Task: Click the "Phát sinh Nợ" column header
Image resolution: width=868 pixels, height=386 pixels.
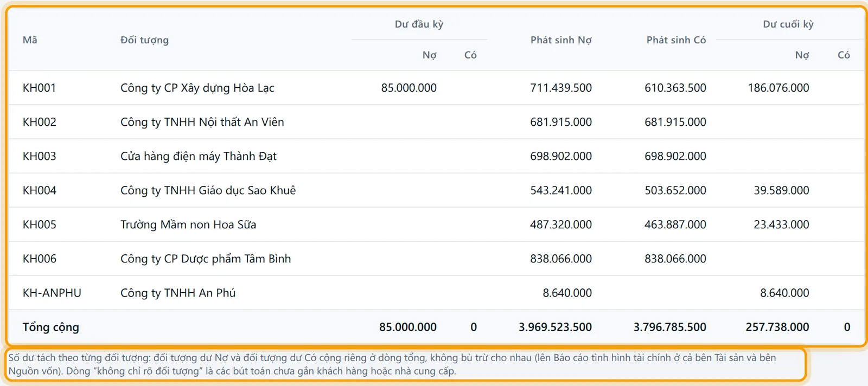Action: click(x=561, y=40)
